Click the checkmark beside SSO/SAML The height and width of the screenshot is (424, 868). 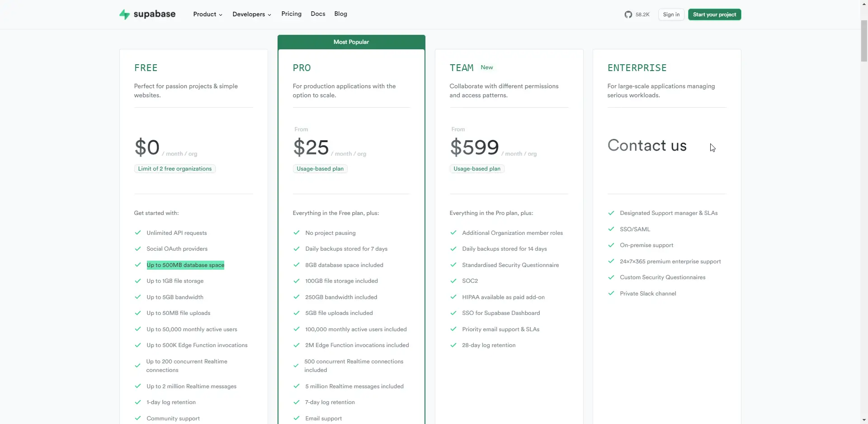point(611,229)
